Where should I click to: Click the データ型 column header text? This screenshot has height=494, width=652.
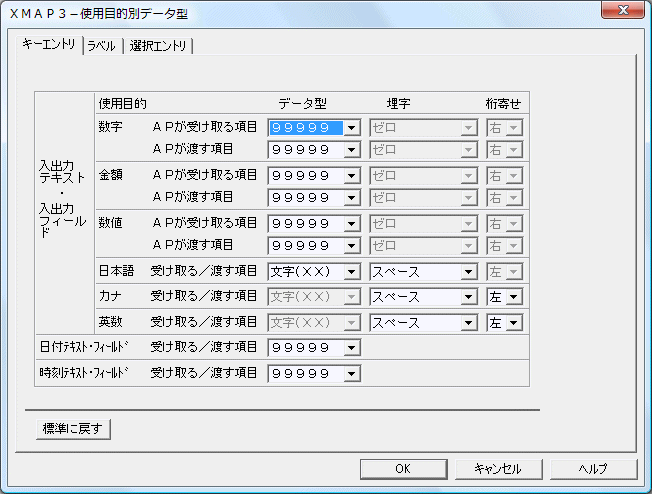[302, 103]
